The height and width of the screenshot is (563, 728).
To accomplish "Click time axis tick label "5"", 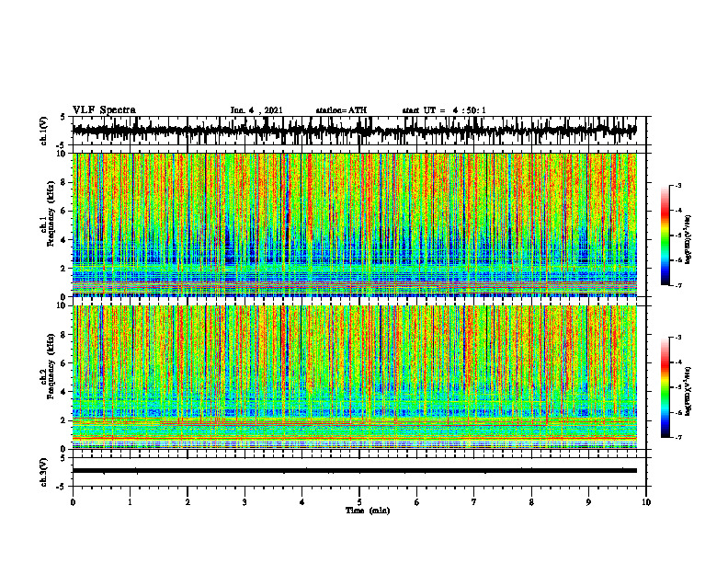I will click(359, 502).
